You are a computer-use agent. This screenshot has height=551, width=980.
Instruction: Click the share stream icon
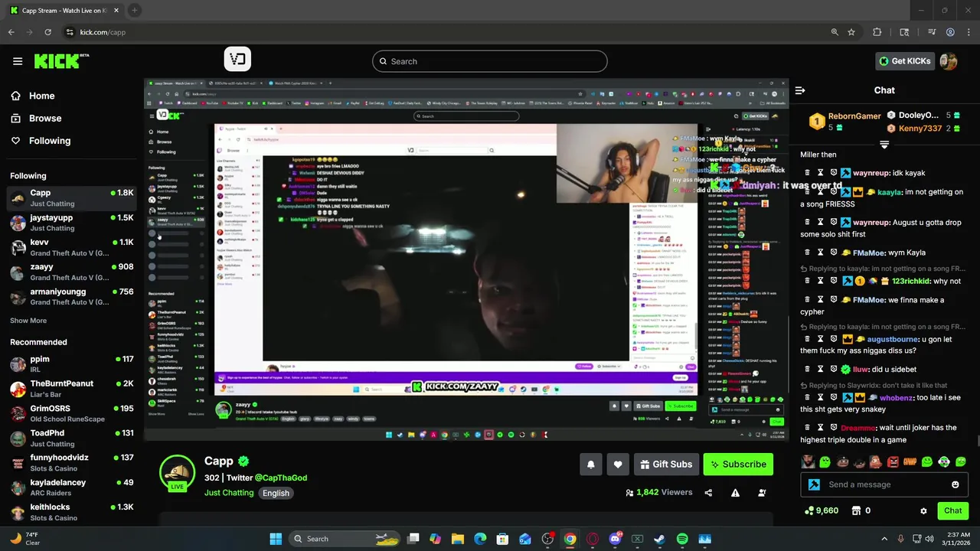[708, 493]
